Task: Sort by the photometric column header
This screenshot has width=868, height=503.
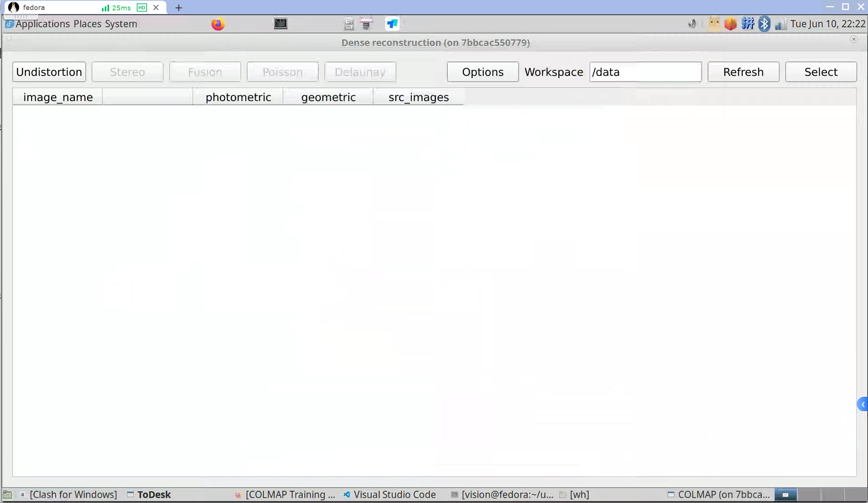Action: (x=238, y=97)
